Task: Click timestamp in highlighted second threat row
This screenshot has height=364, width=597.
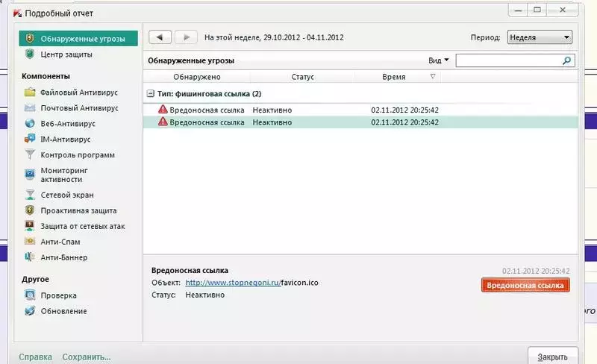Action: (x=404, y=122)
